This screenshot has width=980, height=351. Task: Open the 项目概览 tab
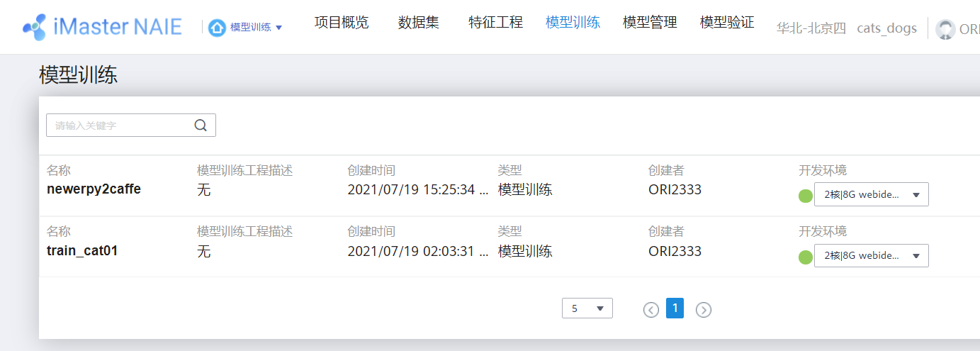pyautogui.click(x=342, y=23)
